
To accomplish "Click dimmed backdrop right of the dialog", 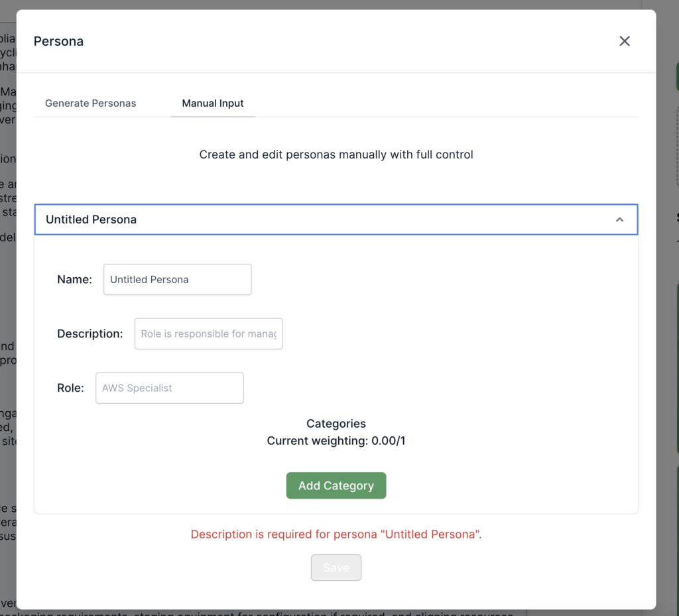I will [667, 332].
